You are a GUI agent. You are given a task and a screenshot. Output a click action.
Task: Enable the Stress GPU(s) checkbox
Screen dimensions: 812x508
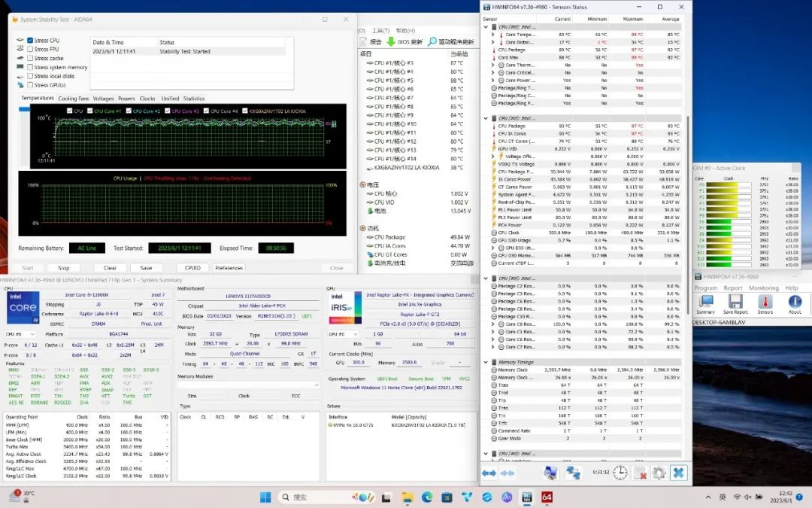coord(30,85)
